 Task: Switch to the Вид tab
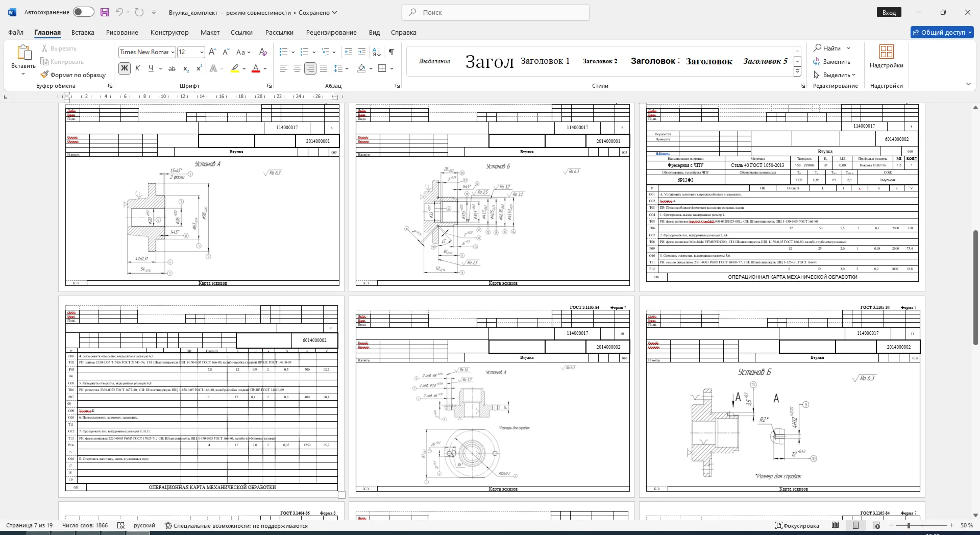coord(374,32)
